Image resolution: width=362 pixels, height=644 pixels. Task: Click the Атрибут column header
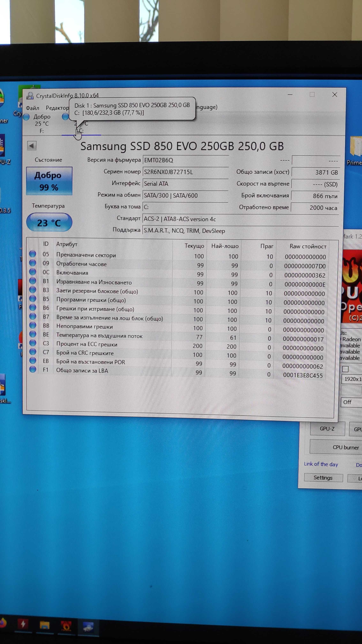(67, 244)
